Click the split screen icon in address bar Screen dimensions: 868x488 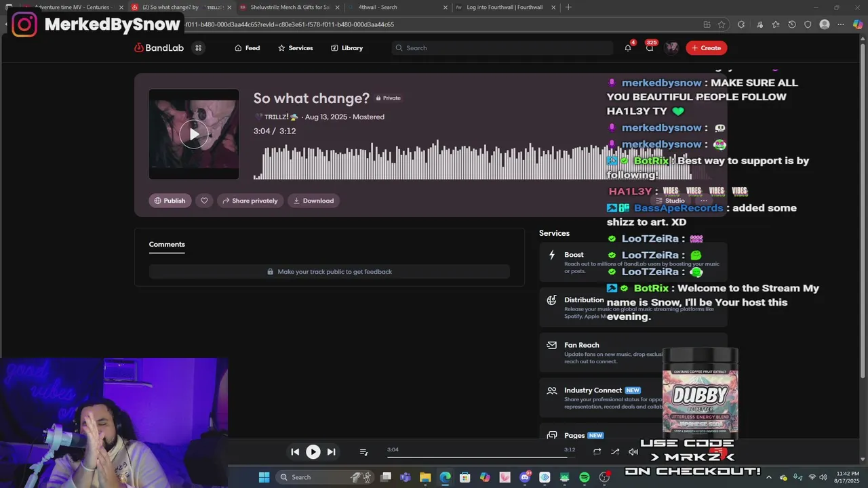(x=707, y=24)
